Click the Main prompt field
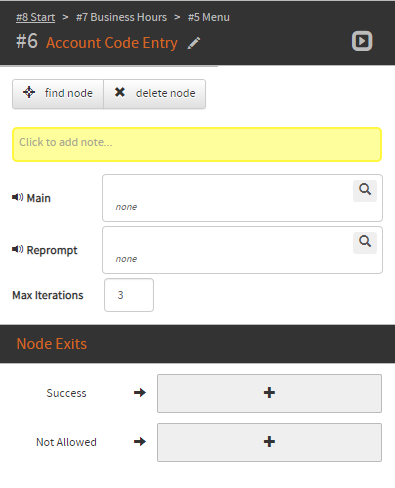 coord(242,198)
